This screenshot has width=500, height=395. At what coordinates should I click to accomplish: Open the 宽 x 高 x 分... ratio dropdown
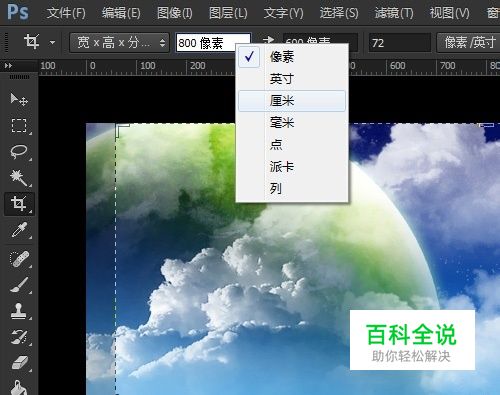(119, 43)
